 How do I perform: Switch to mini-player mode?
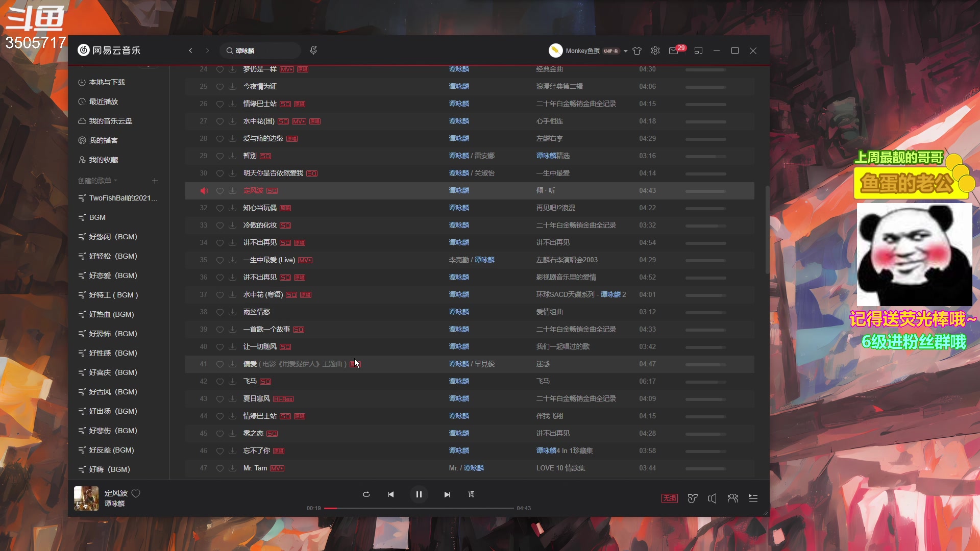699,51
